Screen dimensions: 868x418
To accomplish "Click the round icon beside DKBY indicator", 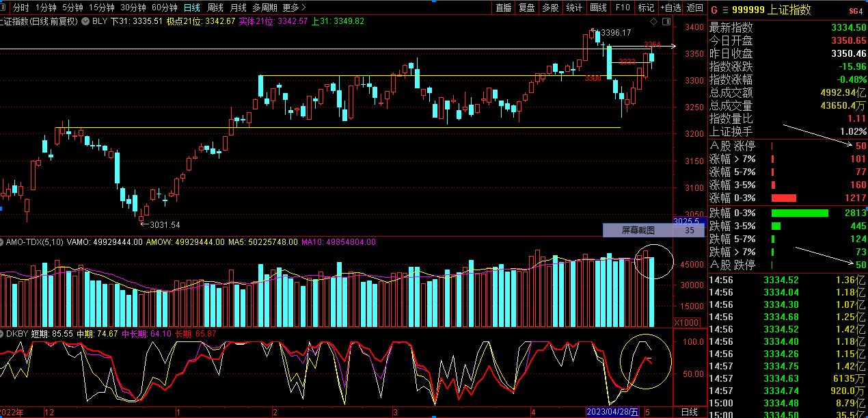I will (x=3, y=334).
